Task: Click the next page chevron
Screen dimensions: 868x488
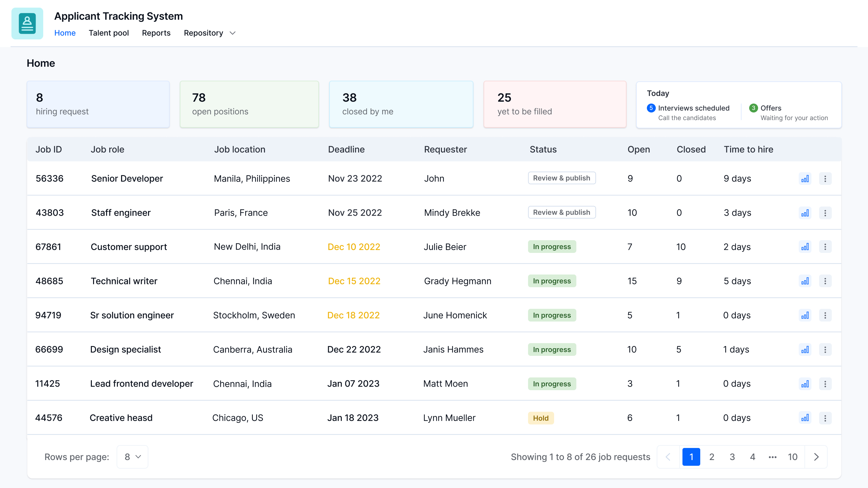Action: (x=816, y=457)
